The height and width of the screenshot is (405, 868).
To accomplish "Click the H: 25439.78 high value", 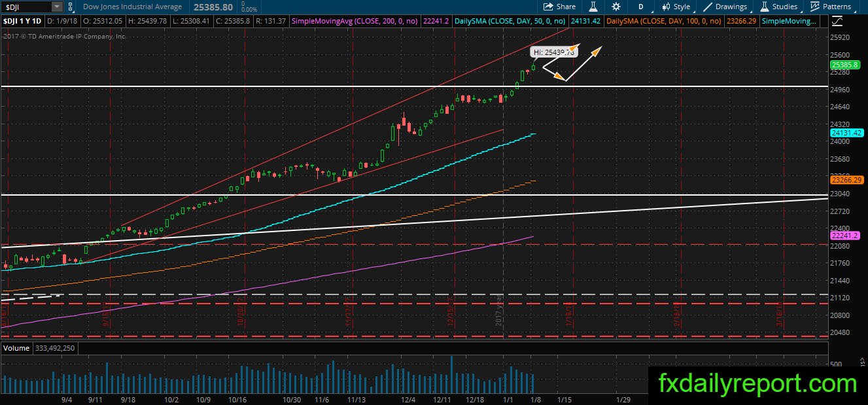I will [149, 22].
